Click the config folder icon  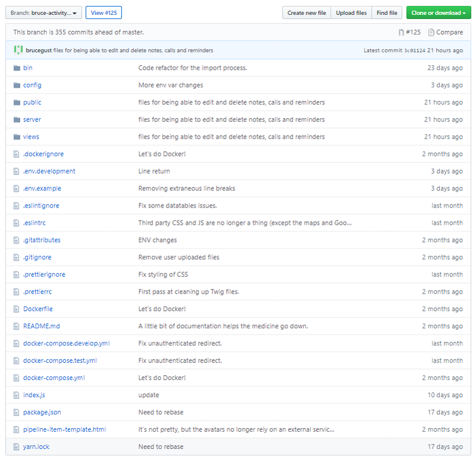[x=17, y=85]
